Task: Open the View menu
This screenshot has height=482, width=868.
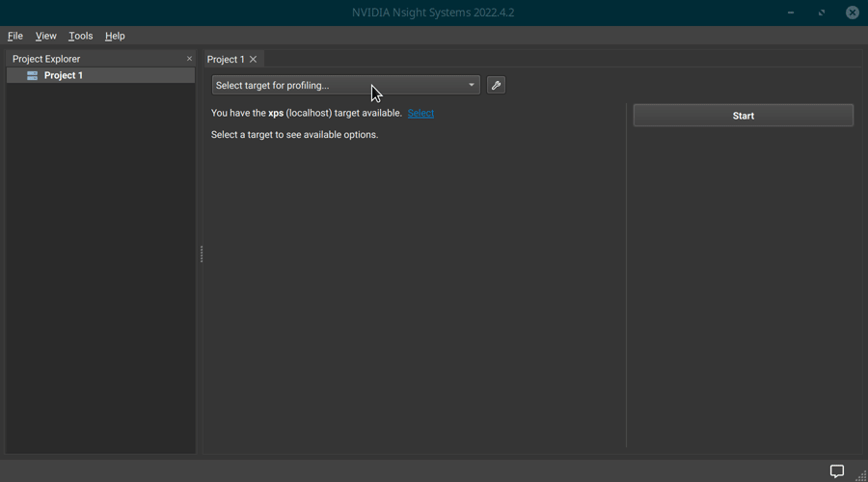Action: pos(46,36)
